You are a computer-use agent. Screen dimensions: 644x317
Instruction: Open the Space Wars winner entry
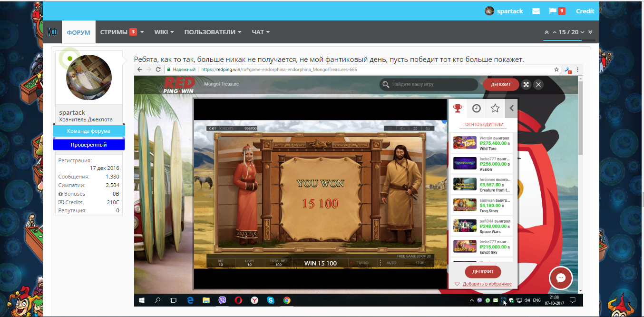481,226
